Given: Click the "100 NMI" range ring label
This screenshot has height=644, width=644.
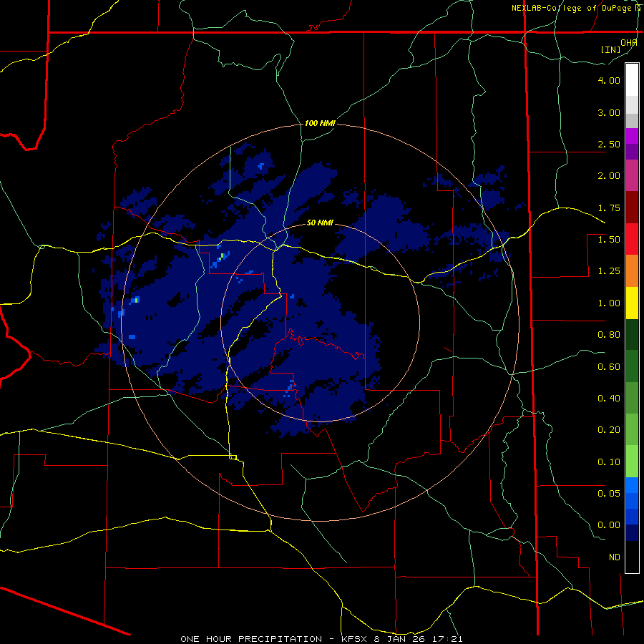Looking at the screenshot, I should tap(320, 123).
